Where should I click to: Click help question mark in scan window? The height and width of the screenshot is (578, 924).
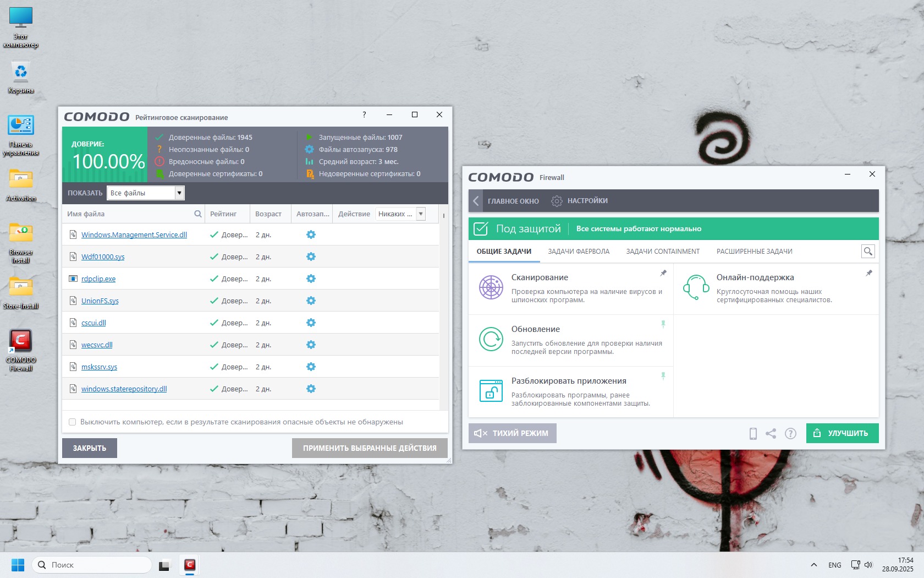tap(364, 114)
